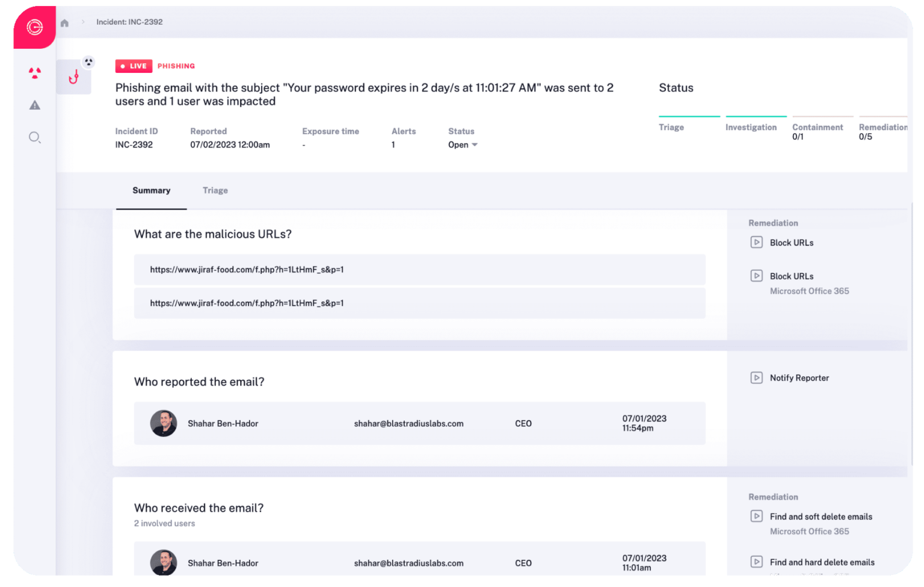Click the Notify Reporter play icon
This screenshot has width=924, height=587.
point(756,377)
